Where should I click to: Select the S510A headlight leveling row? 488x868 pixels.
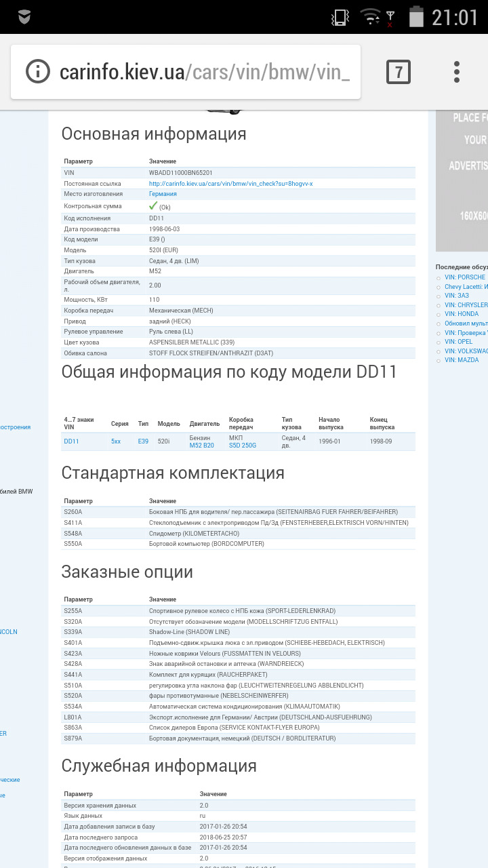pos(238,686)
